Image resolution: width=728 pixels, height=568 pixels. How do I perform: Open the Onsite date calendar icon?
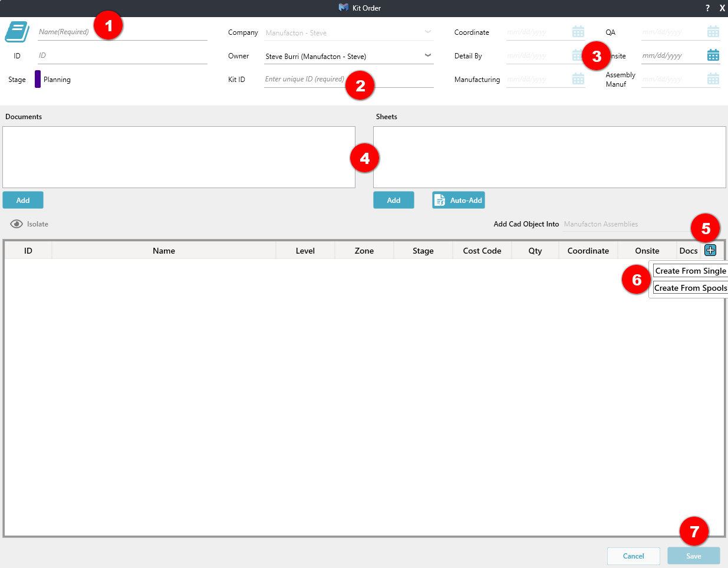tap(713, 55)
